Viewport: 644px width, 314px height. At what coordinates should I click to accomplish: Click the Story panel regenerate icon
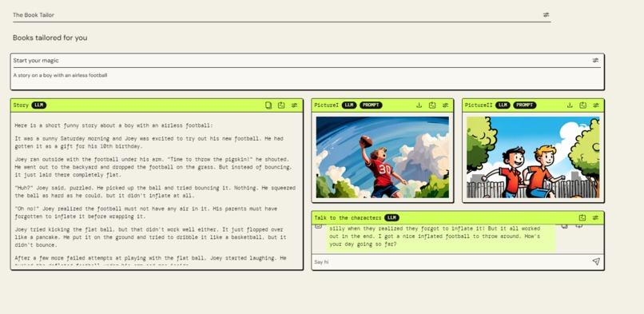coord(281,105)
